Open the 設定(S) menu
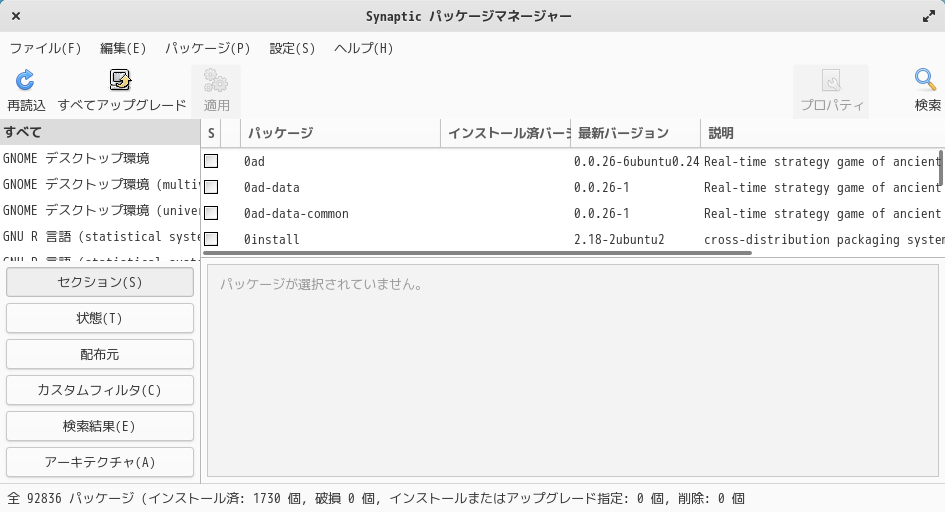 (x=292, y=48)
